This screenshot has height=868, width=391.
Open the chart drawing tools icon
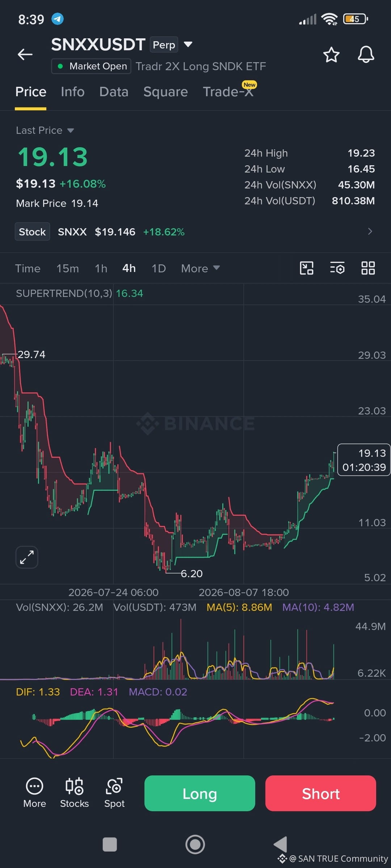point(307,268)
